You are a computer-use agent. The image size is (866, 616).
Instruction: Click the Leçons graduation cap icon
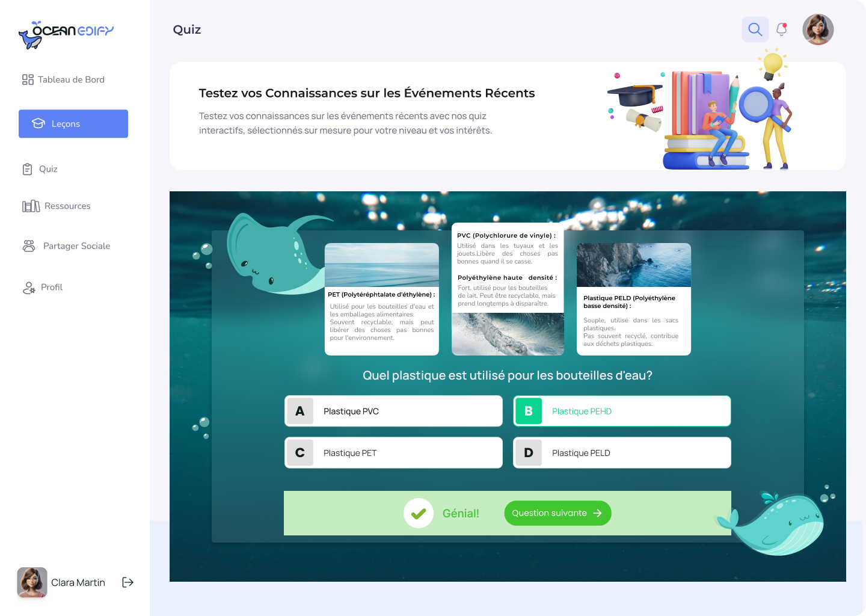pos(38,123)
